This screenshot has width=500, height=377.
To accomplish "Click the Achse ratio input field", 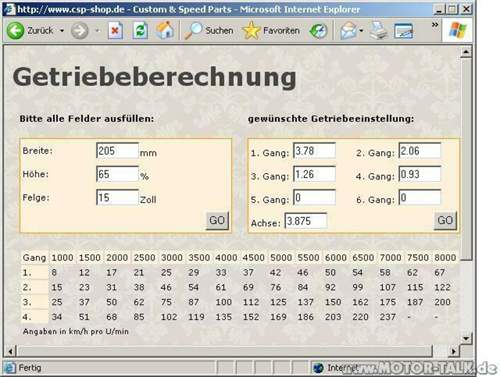I will click(306, 221).
